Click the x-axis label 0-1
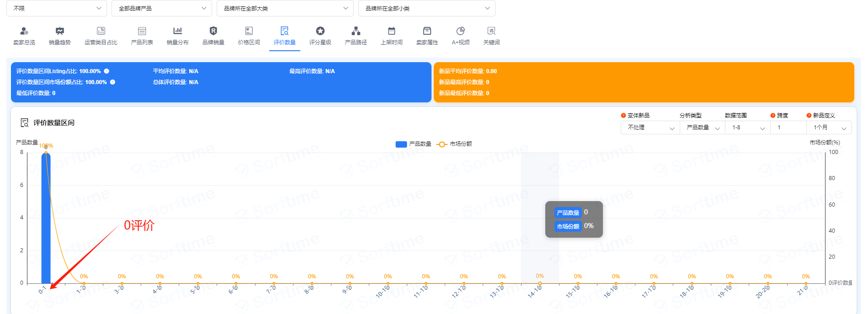Screen dimensions: 868x314 coord(42,290)
